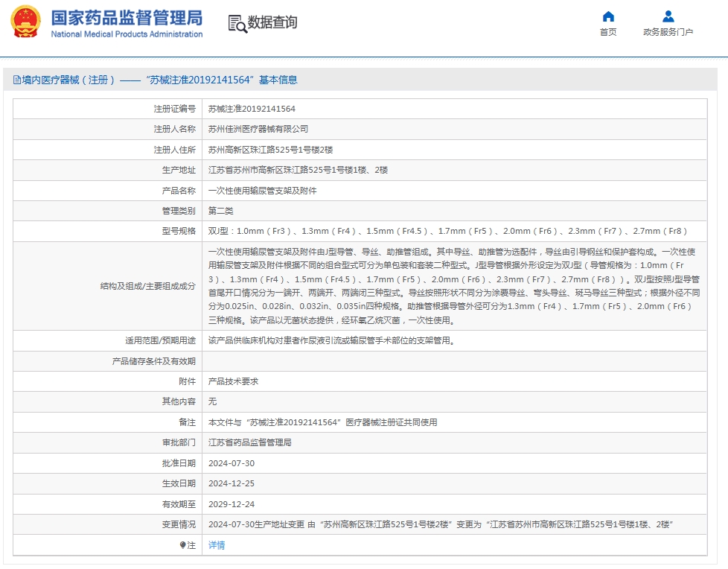Click the 适用范围/预期用途 label
This screenshot has height=569, width=728.
pyautogui.click(x=160, y=340)
